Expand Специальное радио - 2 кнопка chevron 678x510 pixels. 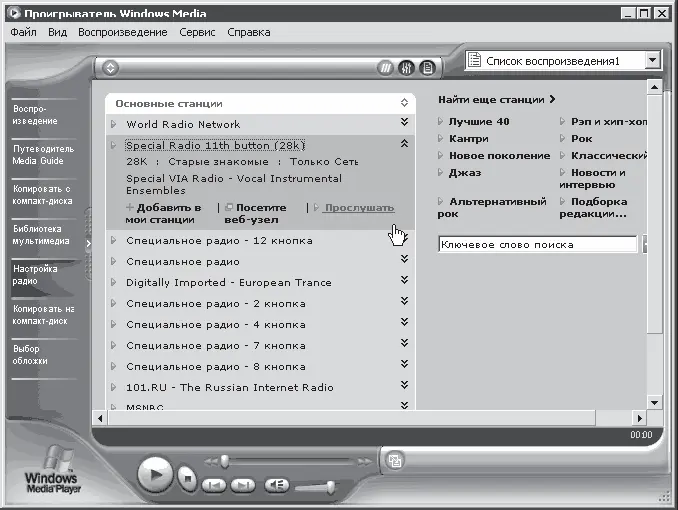point(404,301)
